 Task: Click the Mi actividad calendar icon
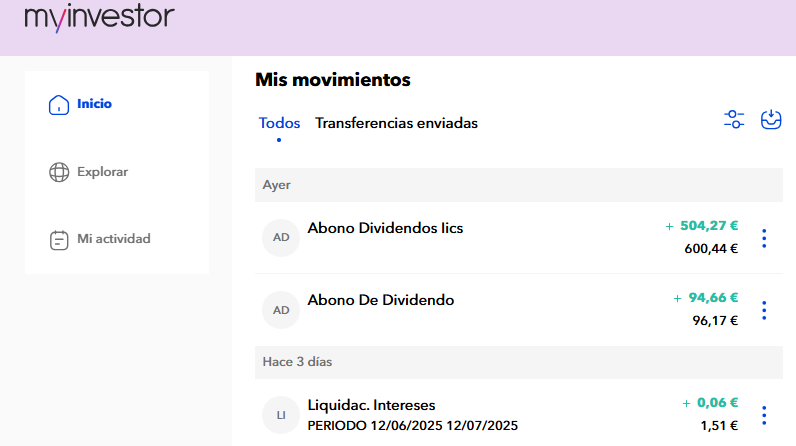[x=59, y=240]
